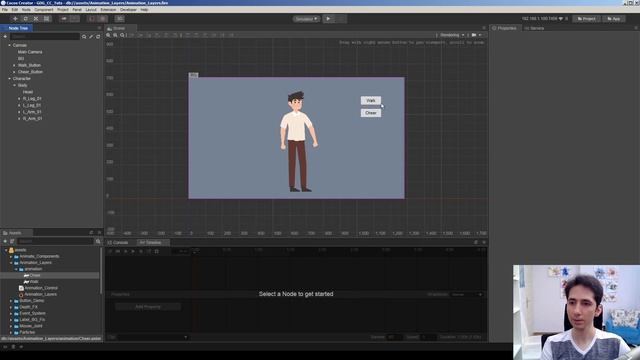Expand the Death_FX folder
Viewport: 640px width, 360px height.
coord(11,307)
